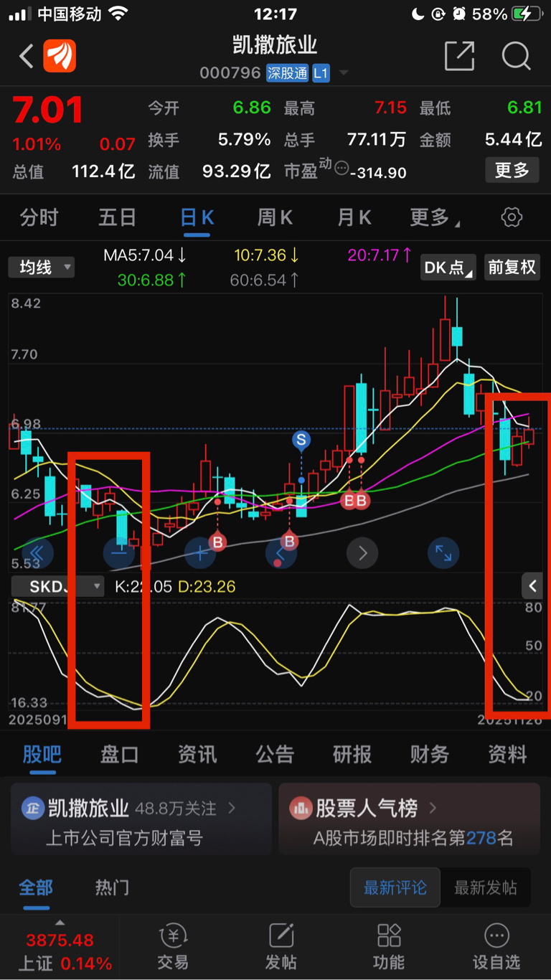Tap the blue S sell signal marker
The height and width of the screenshot is (980, 551).
pyautogui.click(x=301, y=439)
